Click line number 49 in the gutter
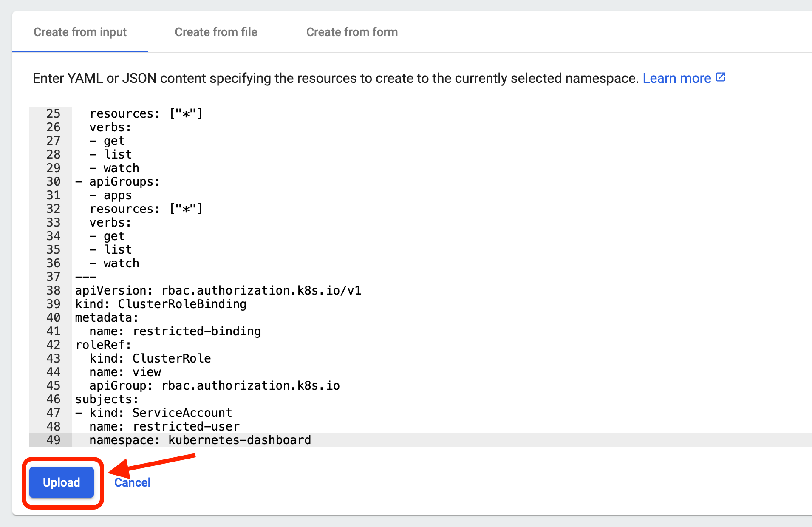The height and width of the screenshot is (527, 812). tap(54, 440)
